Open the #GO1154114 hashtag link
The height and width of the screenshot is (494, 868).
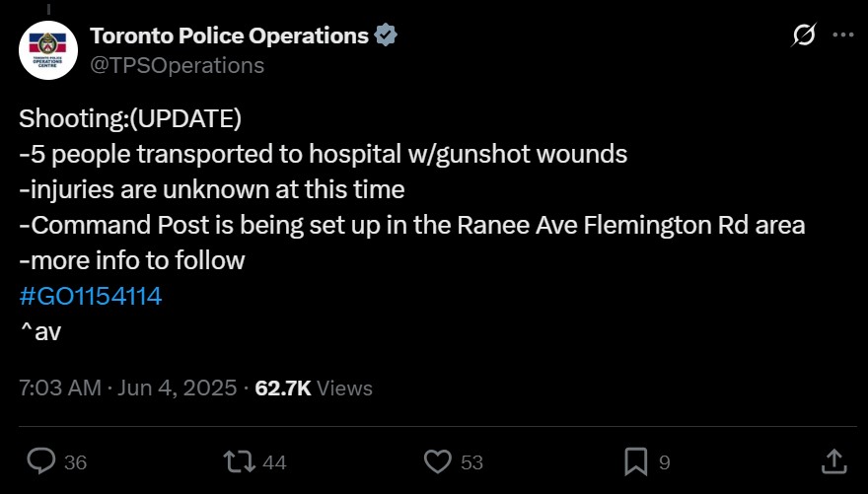pyautogui.click(x=90, y=295)
